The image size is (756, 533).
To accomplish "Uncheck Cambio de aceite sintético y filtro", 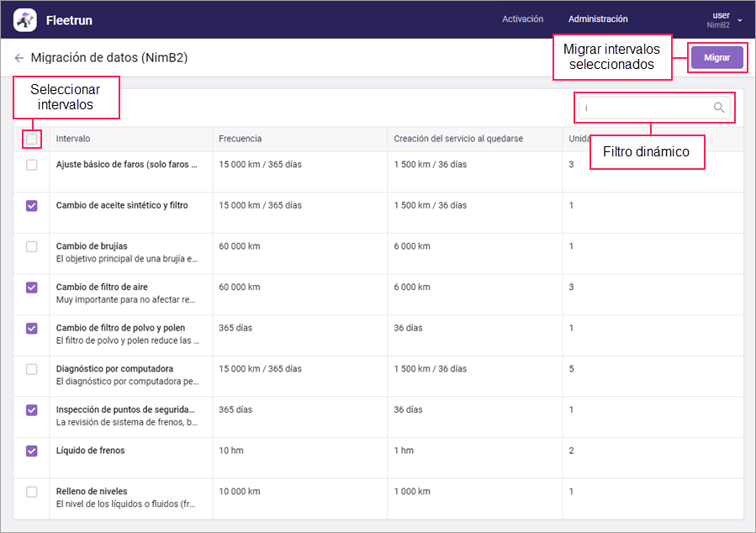I will [32, 205].
